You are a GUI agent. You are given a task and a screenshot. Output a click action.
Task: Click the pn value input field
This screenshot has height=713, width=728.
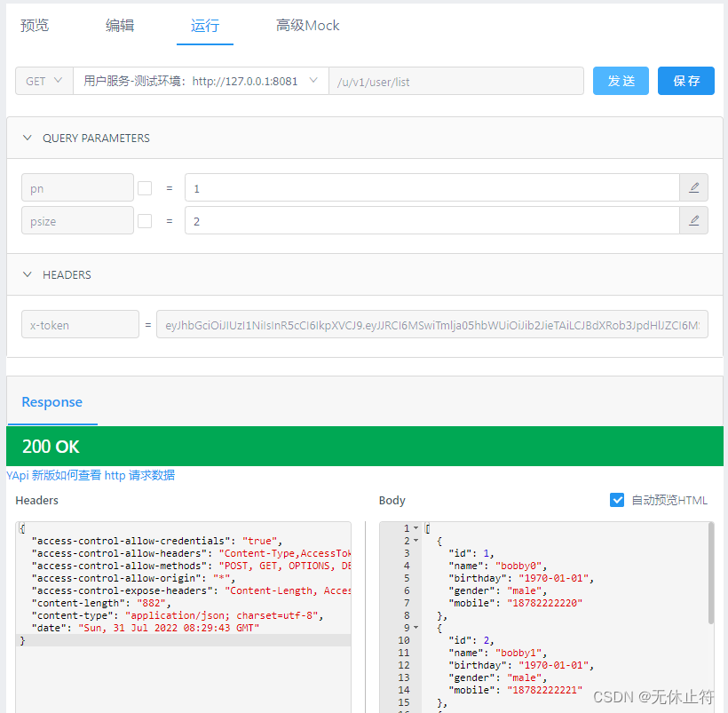432,187
